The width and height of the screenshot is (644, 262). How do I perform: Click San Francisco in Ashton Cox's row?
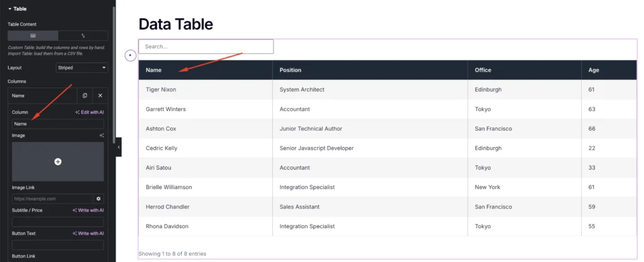525,129
